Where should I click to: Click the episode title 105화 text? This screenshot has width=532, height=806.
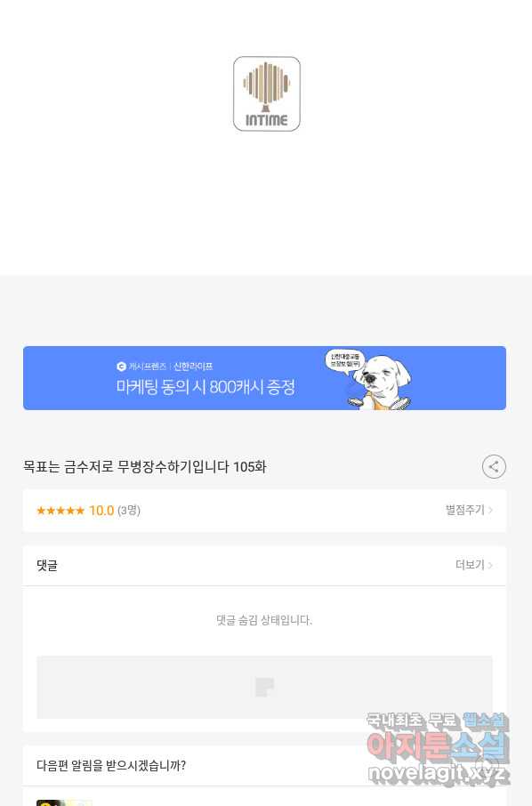point(145,467)
